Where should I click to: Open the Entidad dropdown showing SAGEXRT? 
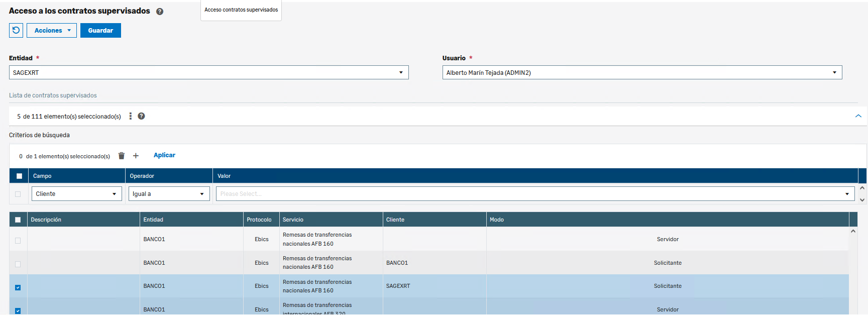coord(208,73)
